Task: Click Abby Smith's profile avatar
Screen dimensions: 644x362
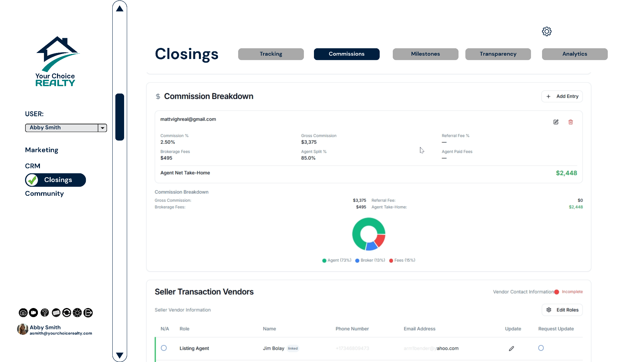Action: click(x=23, y=329)
